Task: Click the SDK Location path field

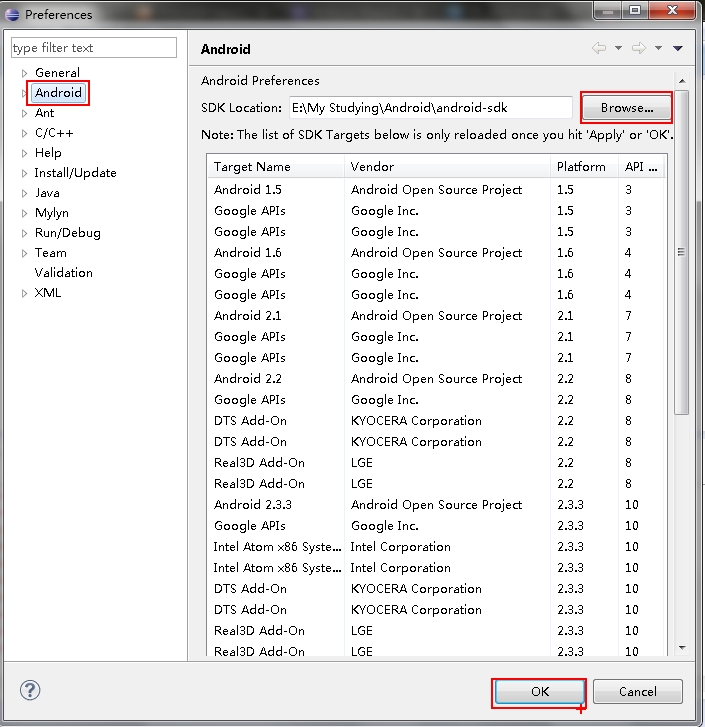Action: pyautogui.click(x=429, y=107)
